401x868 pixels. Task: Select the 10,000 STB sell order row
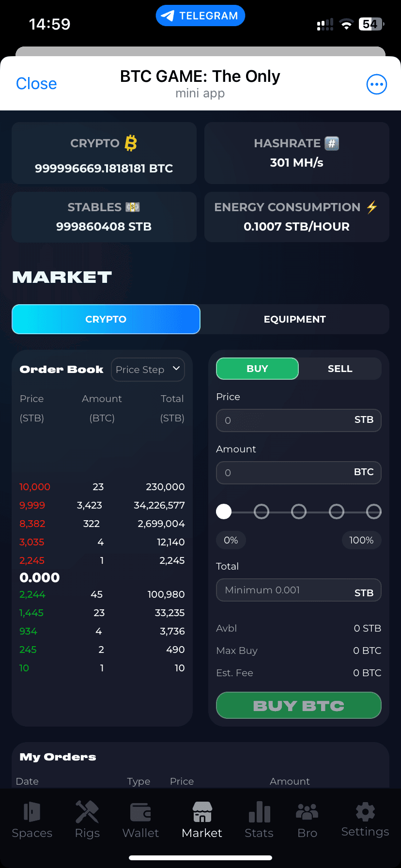pos(102,487)
